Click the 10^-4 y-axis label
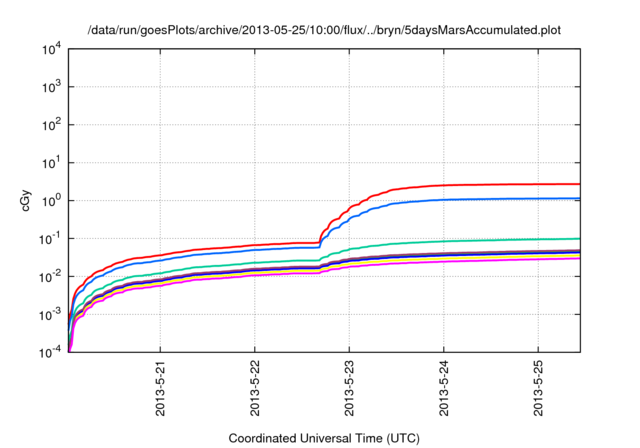640x448 pixels. [x=50, y=352]
